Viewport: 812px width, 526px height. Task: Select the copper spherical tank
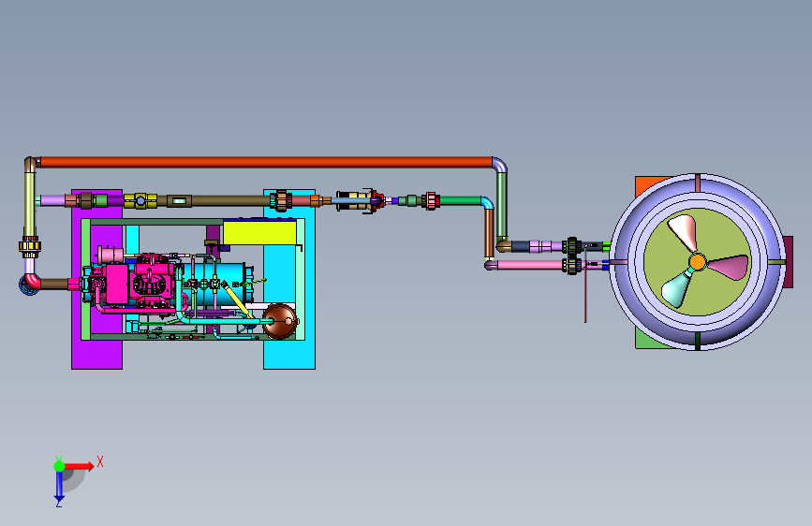point(280,322)
